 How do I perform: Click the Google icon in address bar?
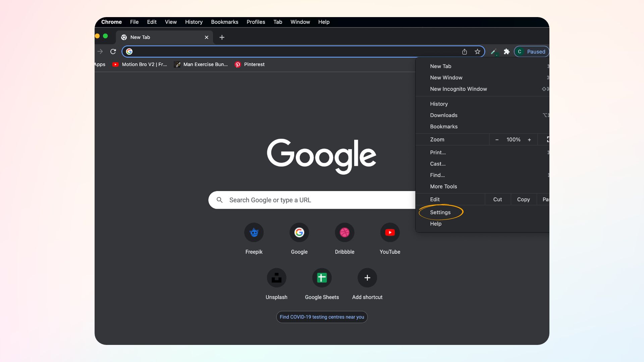pos(129,52)
